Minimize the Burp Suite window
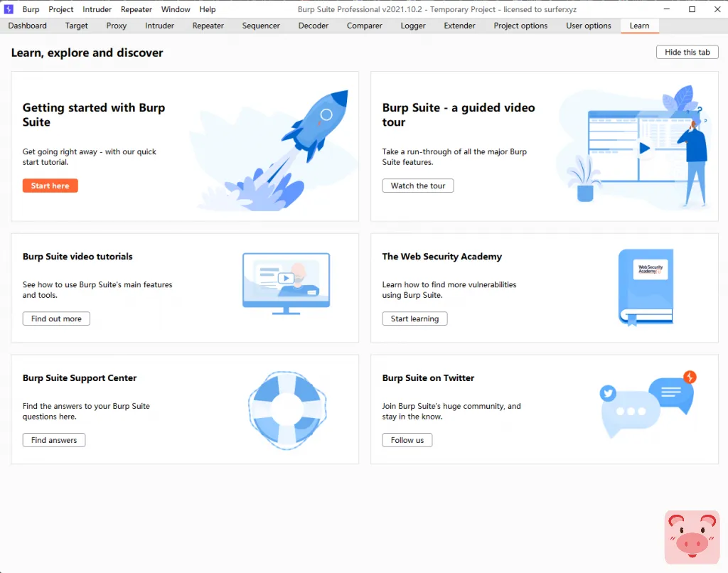This screenshot has width=728, height=573. click(667, 9)
